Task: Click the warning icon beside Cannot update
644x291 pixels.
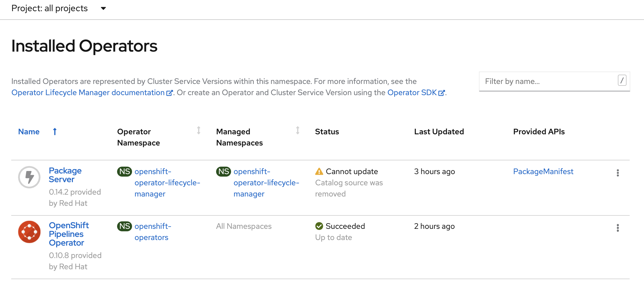Action: point(319,171)
